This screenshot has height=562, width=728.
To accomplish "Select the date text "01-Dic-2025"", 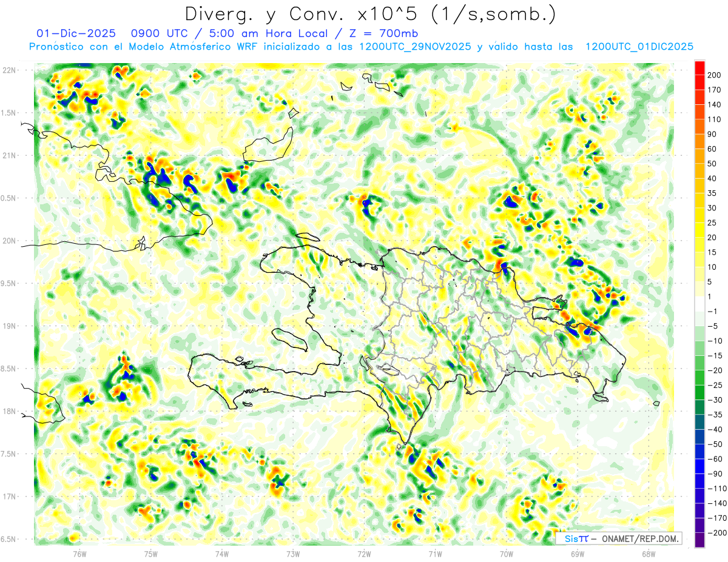I will (x=76, y=33).
